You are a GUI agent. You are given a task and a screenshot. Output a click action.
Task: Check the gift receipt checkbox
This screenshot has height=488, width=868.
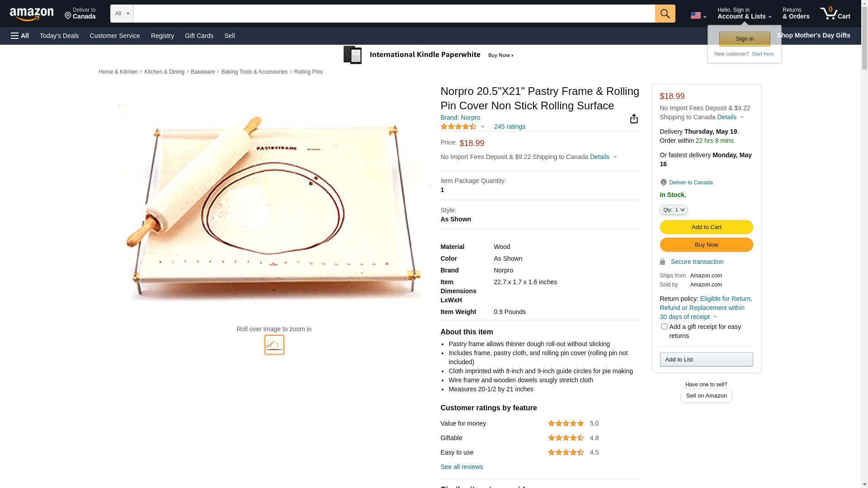tap(664, 326)
